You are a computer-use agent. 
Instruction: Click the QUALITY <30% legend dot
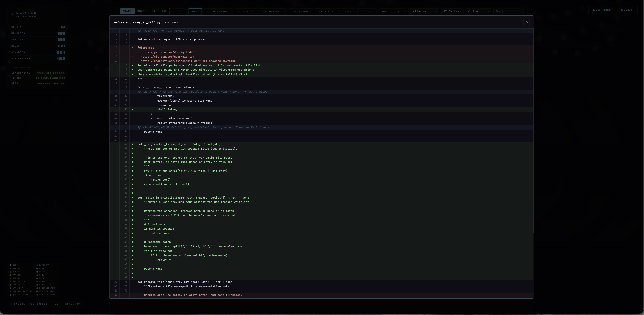click(x=37, y=295)
